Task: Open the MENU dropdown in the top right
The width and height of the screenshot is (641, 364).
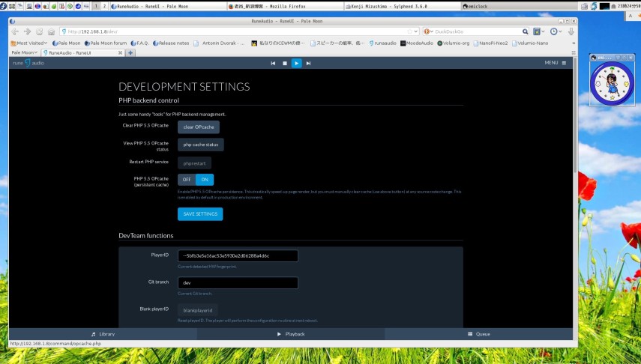Action: (555, 63)
